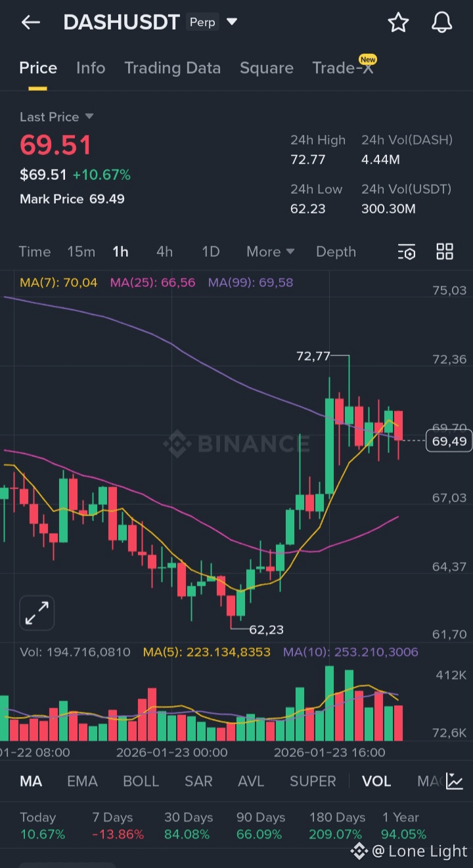Screen dimensions: 473x868
Task: Toggle the SUPER indicator
Action: pos(313,781)
